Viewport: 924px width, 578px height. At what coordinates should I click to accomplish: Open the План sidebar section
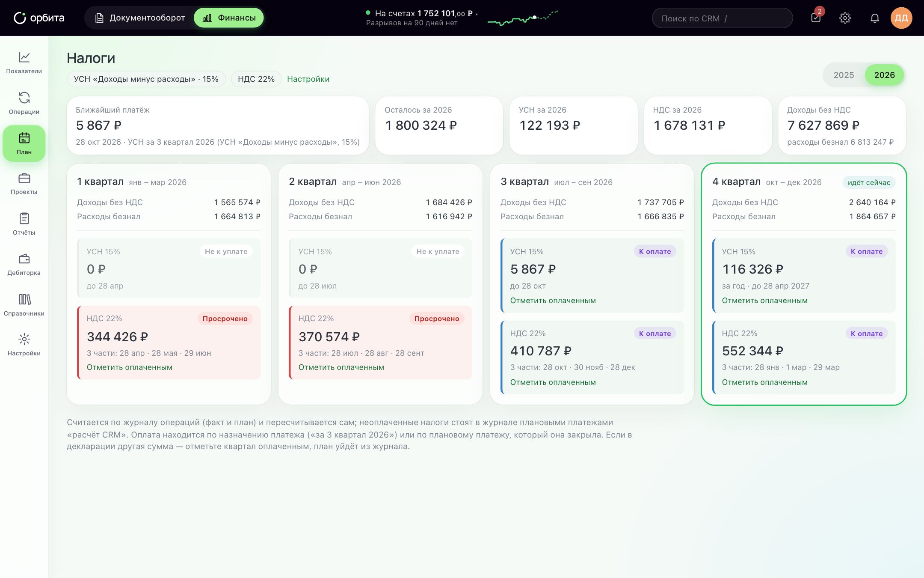[x=24, y=143]
